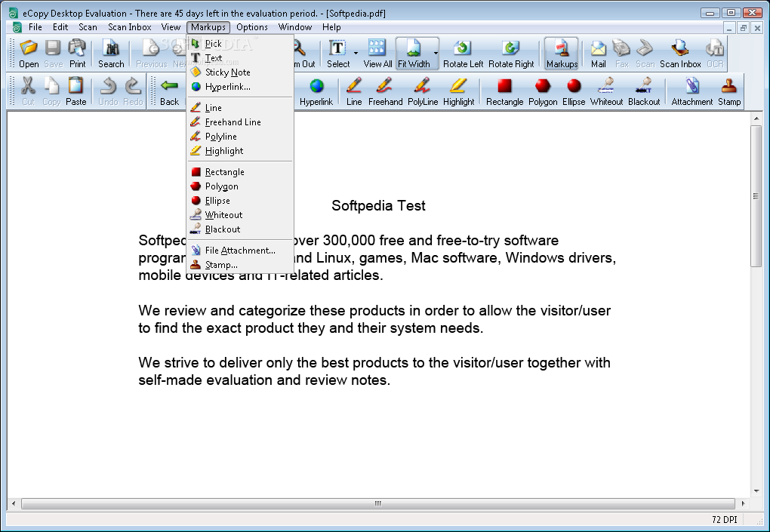Screen dimensions: 770x532
Task: Print the document using the Print icon
Action: coord(77,54)
